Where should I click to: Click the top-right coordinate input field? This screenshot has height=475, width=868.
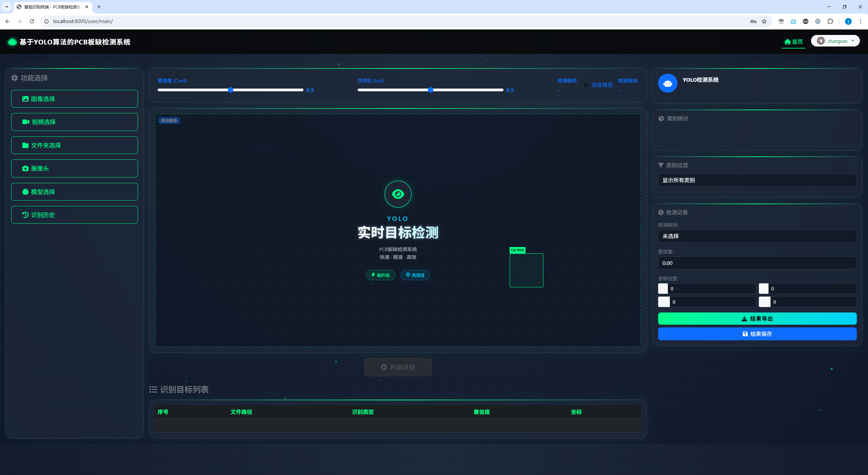812,289
